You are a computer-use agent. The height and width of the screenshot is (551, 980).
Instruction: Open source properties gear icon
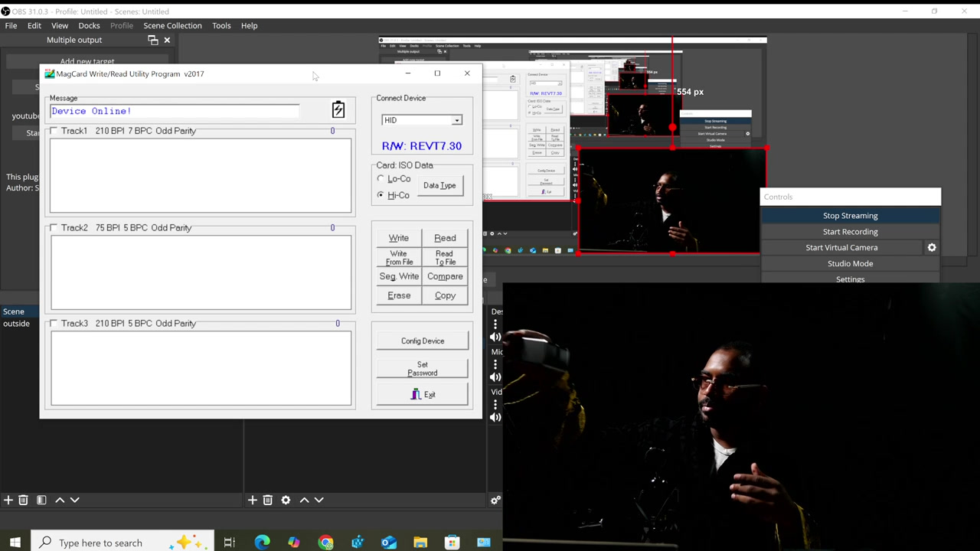click(286, 500)
